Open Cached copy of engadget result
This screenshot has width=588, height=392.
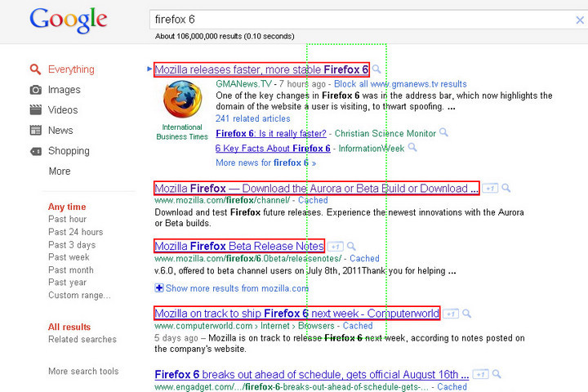click(452, 387)
